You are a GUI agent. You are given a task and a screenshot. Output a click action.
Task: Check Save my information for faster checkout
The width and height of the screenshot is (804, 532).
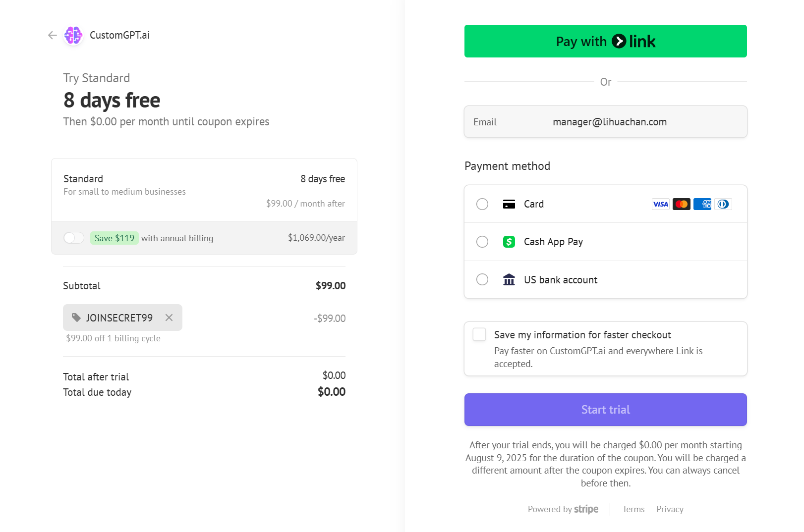(x=479, y=334)
